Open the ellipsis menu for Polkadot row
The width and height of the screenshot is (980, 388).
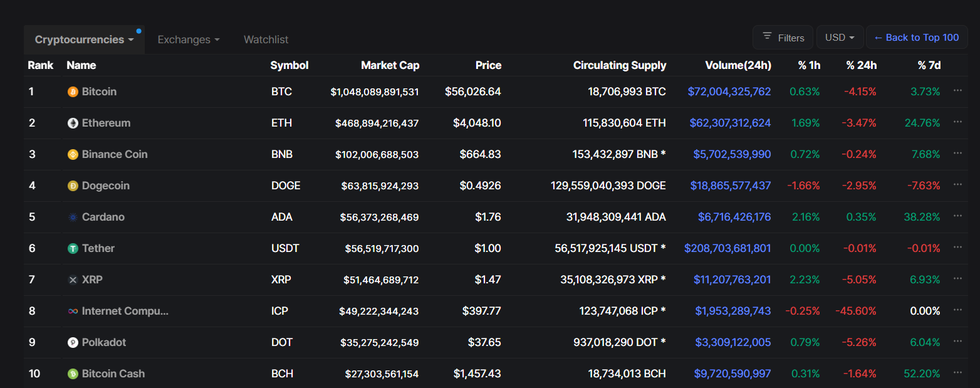pyautogui.click(x=957, y=341)
